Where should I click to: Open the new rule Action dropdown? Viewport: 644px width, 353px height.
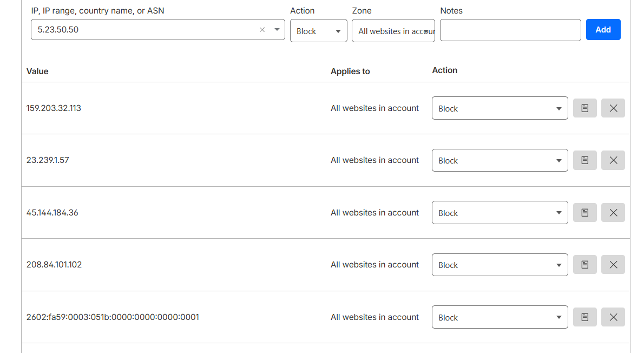pyautogui.click(x=318, y=31)
